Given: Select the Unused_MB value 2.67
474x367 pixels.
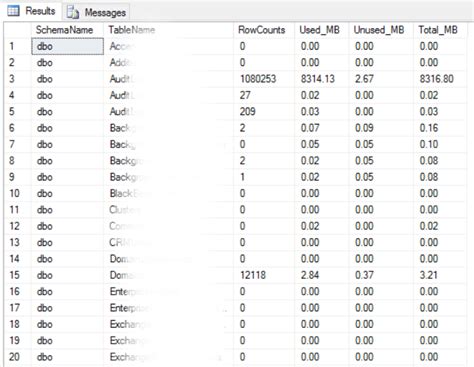Looking at the screenshot, I should (x=364, y=79).
